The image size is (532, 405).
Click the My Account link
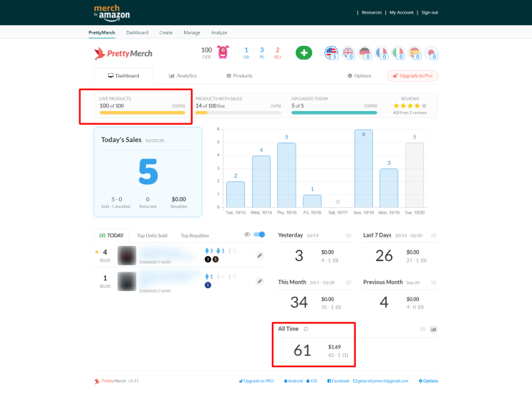point(402,13)
